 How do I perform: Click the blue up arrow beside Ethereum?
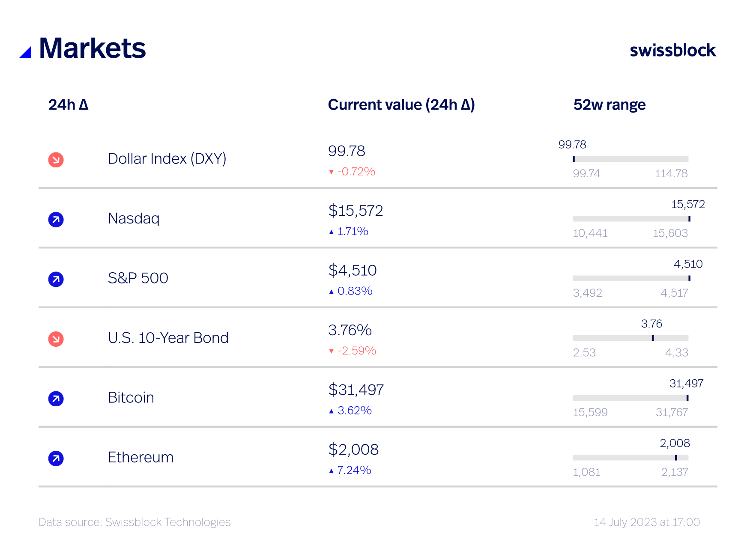pyautogui.click(x=56, y=459)
